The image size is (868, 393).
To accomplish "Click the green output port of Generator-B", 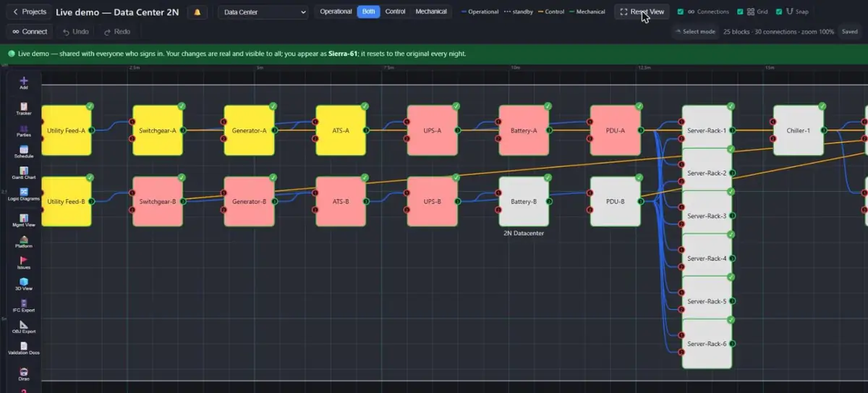I will [275, 202].
